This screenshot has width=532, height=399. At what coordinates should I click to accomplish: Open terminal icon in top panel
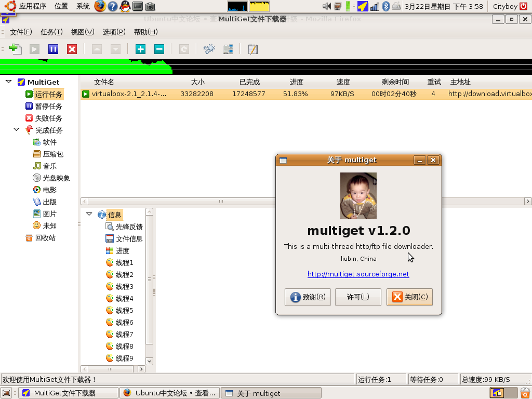coord(137,6)
